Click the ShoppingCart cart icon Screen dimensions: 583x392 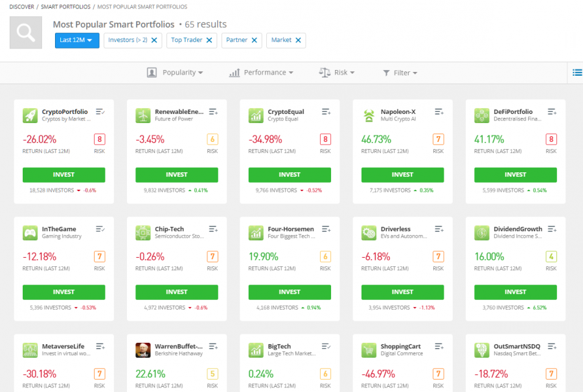click(369, 350)
